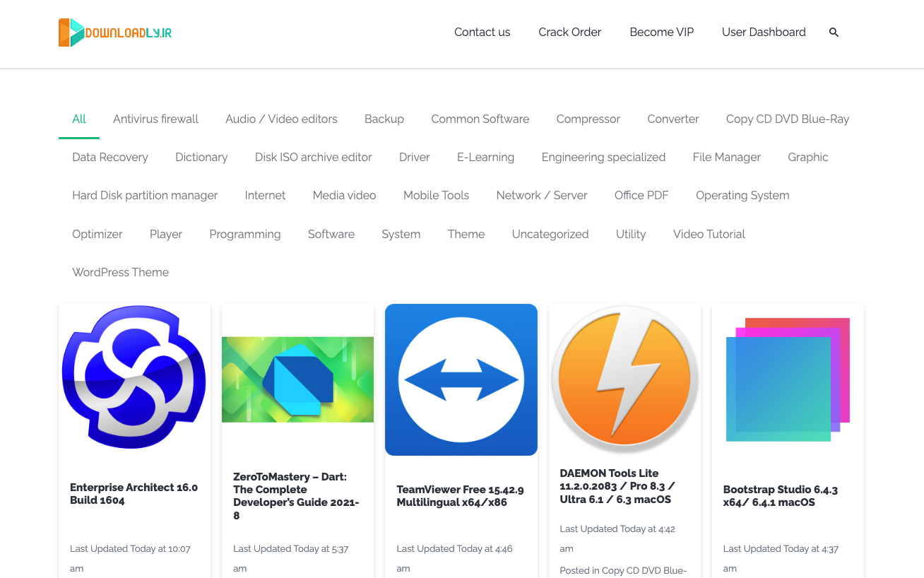Select the Internet category

coord(265,195)
